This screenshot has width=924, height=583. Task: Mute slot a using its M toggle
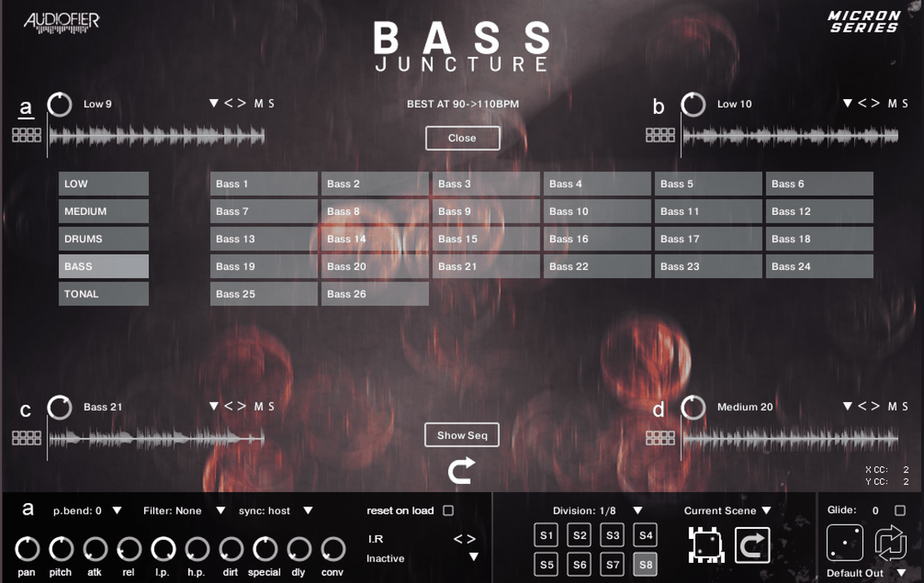coord(261,103)
